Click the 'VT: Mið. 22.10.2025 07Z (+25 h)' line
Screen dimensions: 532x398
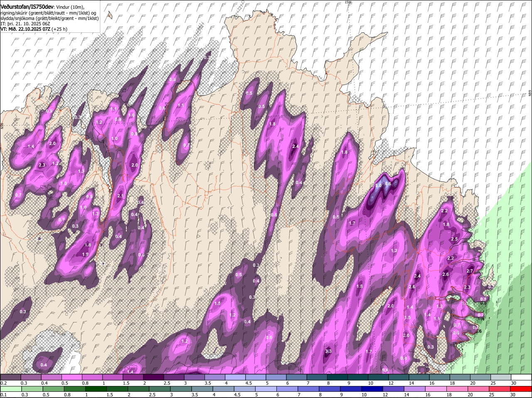[34, 29]
